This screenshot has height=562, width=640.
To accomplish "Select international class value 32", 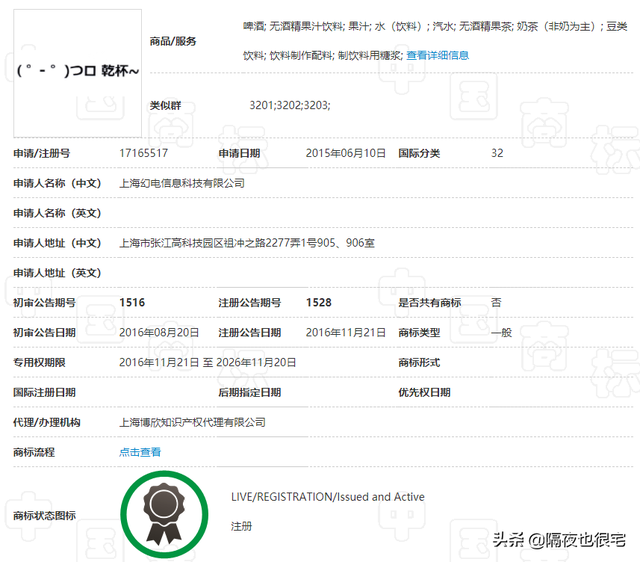I will [x=497, y=153].
